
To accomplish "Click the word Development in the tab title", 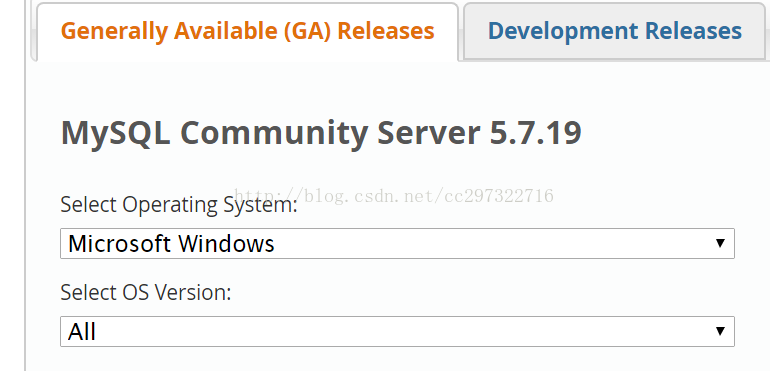I will pyautogui.click(x=562, y=32).
